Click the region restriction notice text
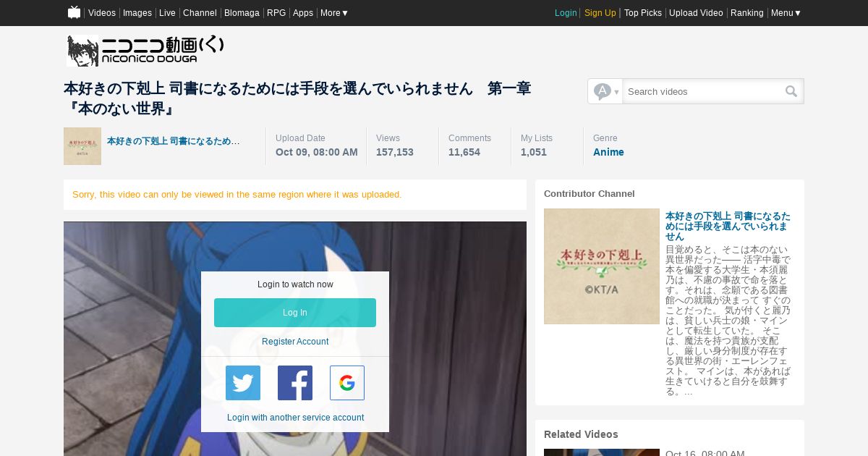Image resolution: width=868 pixels, height=456 pixels. (237, 195)
